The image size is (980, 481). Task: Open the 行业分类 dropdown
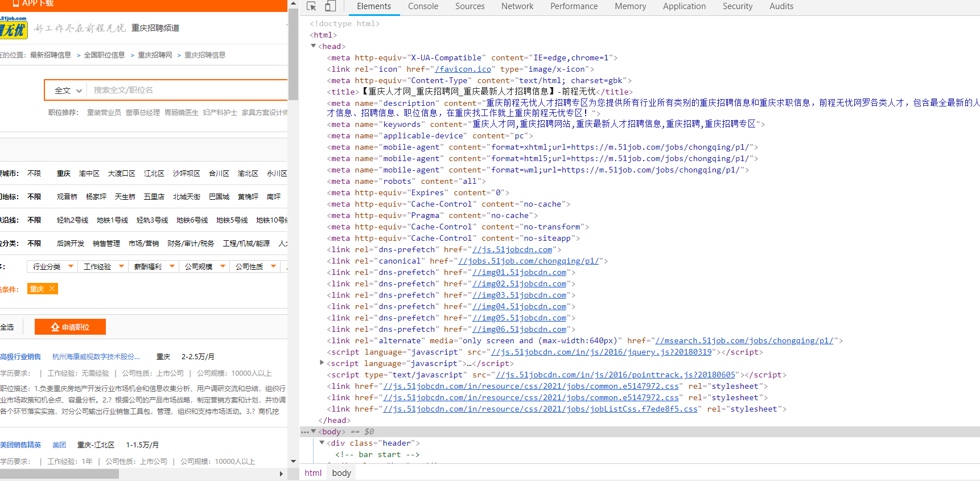52,266
